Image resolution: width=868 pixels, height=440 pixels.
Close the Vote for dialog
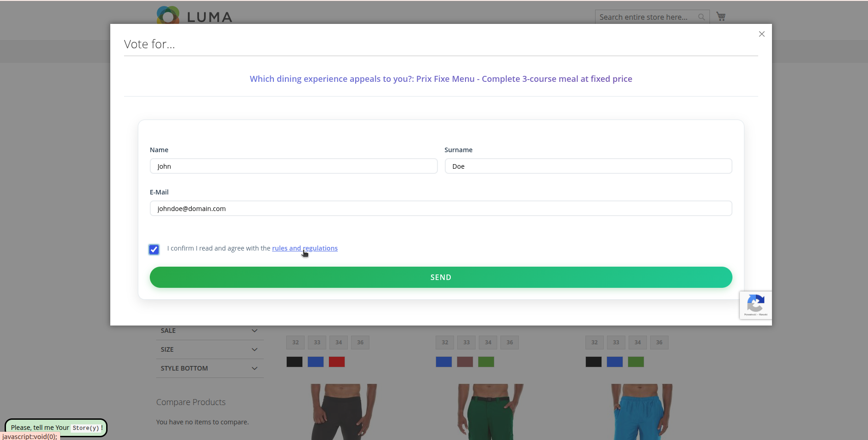coord(761,34)
